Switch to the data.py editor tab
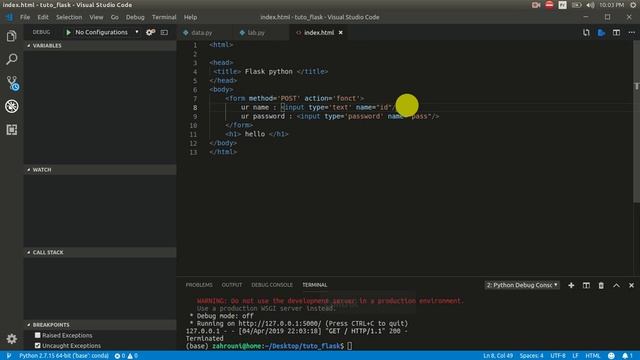 [x=204, y=32]
